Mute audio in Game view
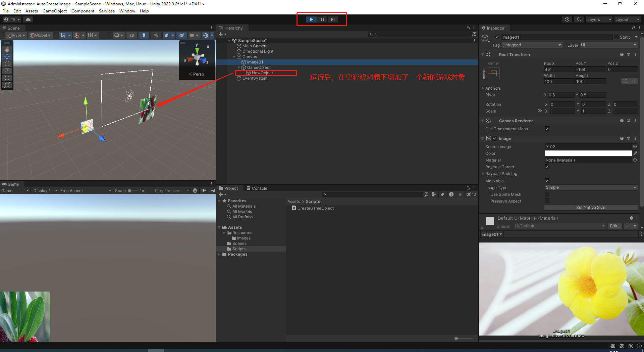The width and height of the screenshot is (644, 352). coord(204,190)
